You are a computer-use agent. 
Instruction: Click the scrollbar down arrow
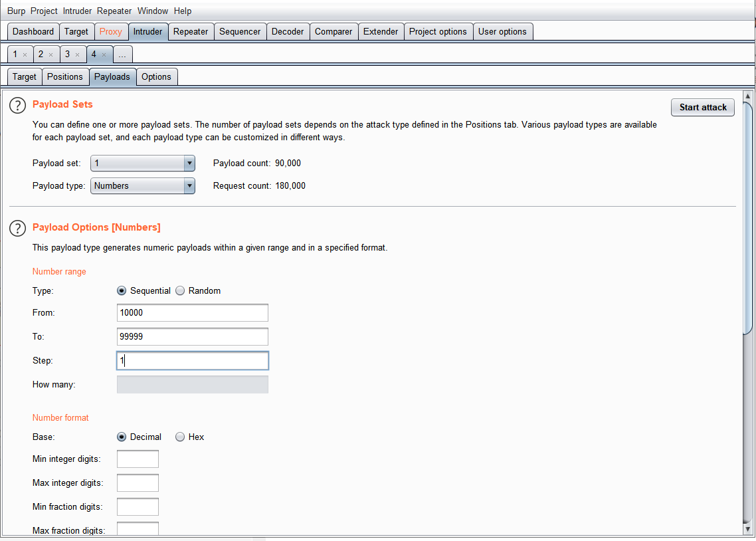748,530
